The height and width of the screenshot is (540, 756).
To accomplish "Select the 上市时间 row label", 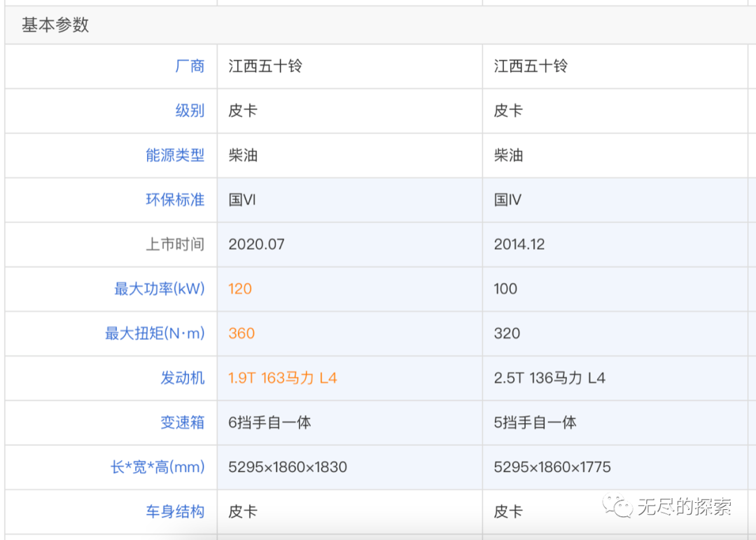I will point(174,244).
